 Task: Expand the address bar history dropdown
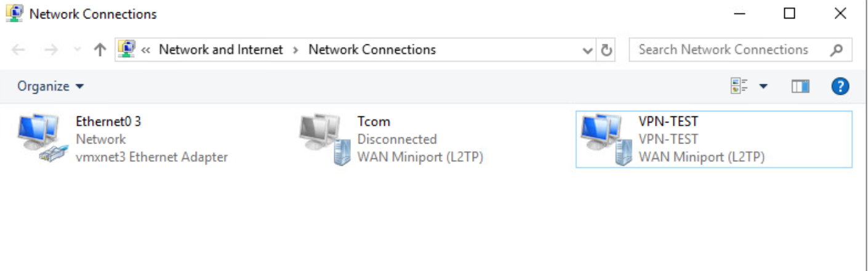click(x=588, y=51)
